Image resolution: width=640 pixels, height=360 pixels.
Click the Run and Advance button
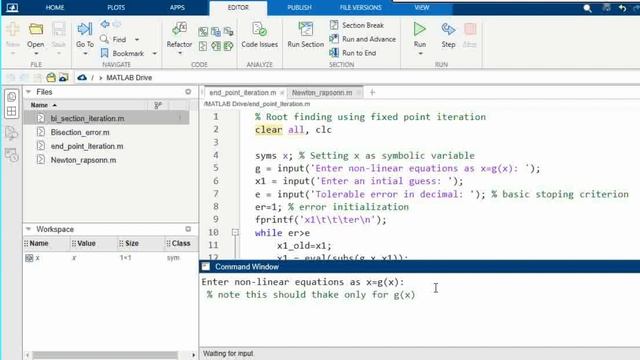[x=363, y=39]
